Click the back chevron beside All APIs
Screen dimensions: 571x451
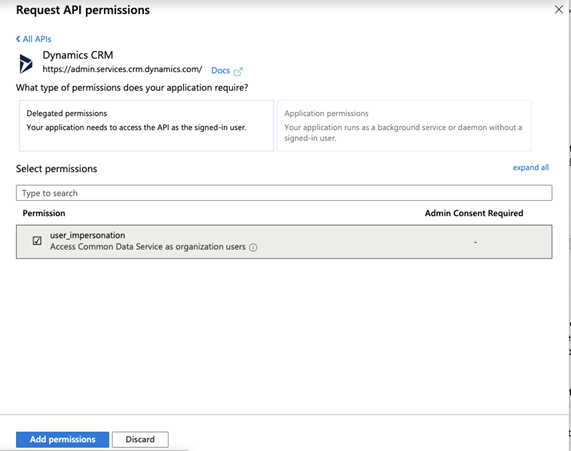18,39
